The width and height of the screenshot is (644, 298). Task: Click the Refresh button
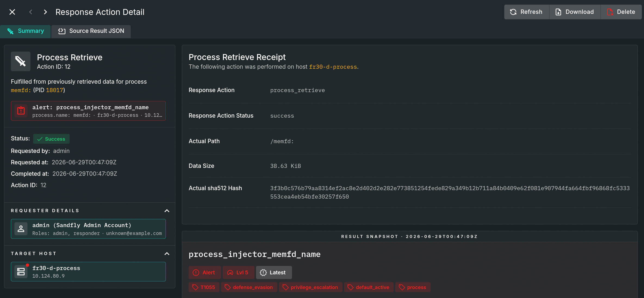527,12
